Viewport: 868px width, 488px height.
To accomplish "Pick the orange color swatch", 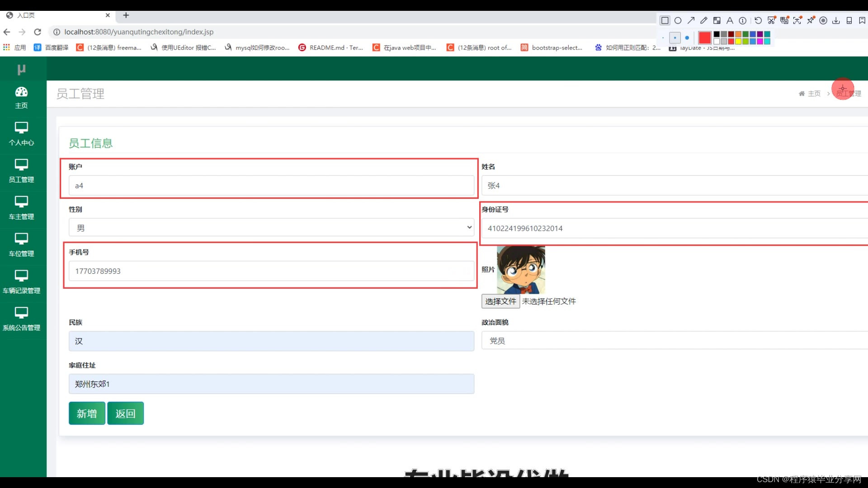I will coord(738,34).
